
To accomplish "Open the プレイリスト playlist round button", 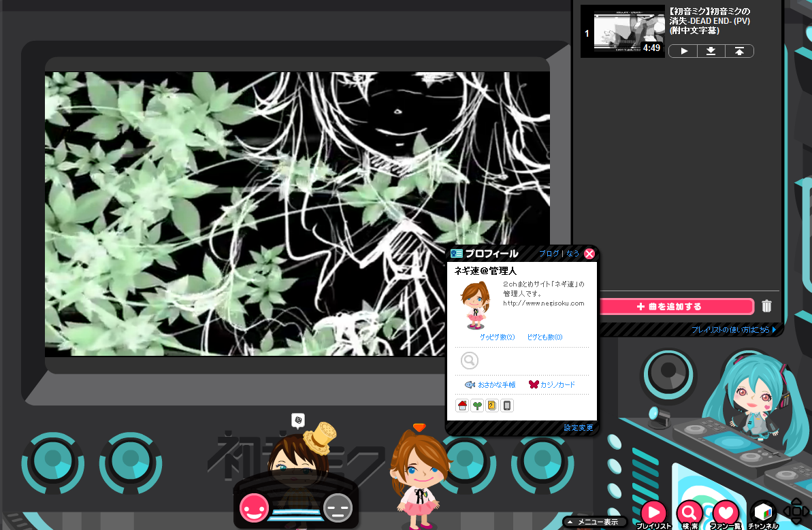I will [653, 514].
